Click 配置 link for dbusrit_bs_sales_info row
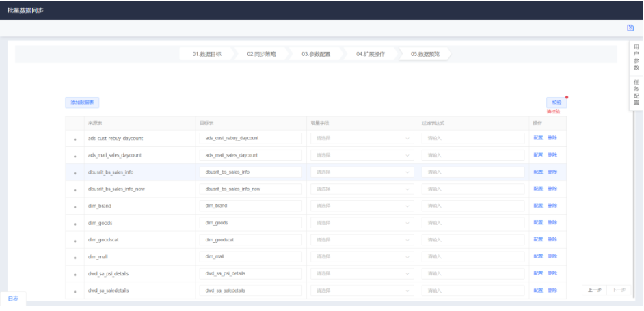The width and height of the screenshot is (644, 311). [538, 172]
